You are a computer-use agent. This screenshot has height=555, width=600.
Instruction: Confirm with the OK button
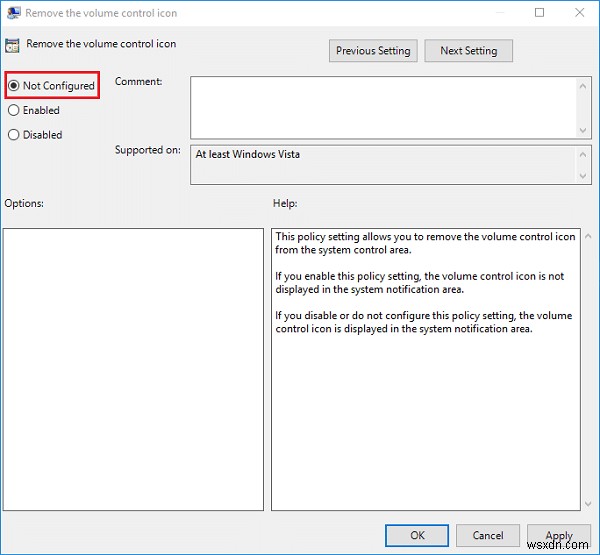417,535
